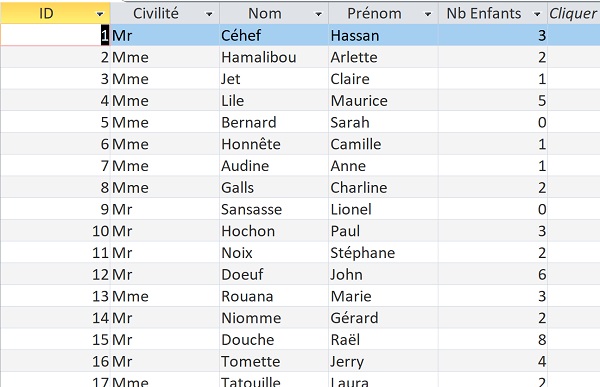Select the Nb Enfants value 6 for Doeuf
Screen dimensions: 600x387
[493, 274]
